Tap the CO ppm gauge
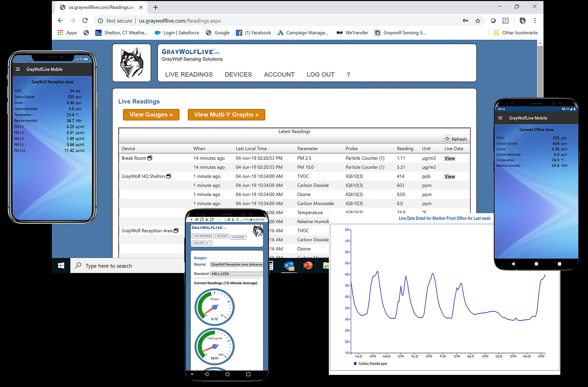The height and width of the screenshot is (387, 588). tap(215, 307)
